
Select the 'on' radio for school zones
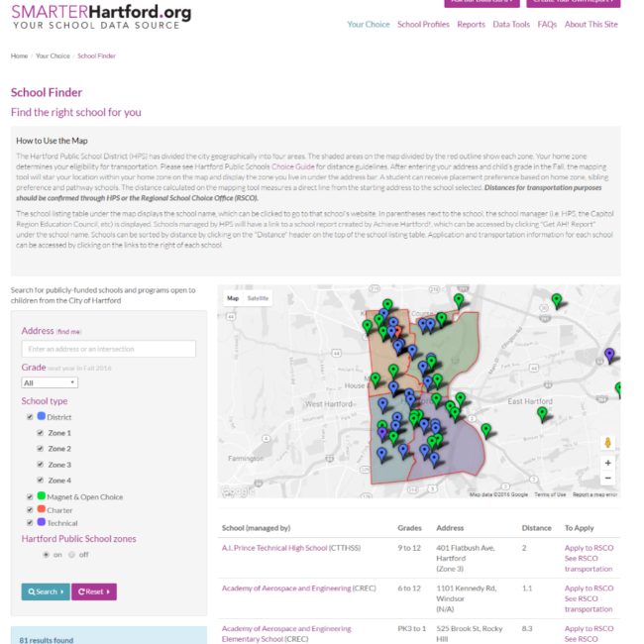[x=46, y=555]
